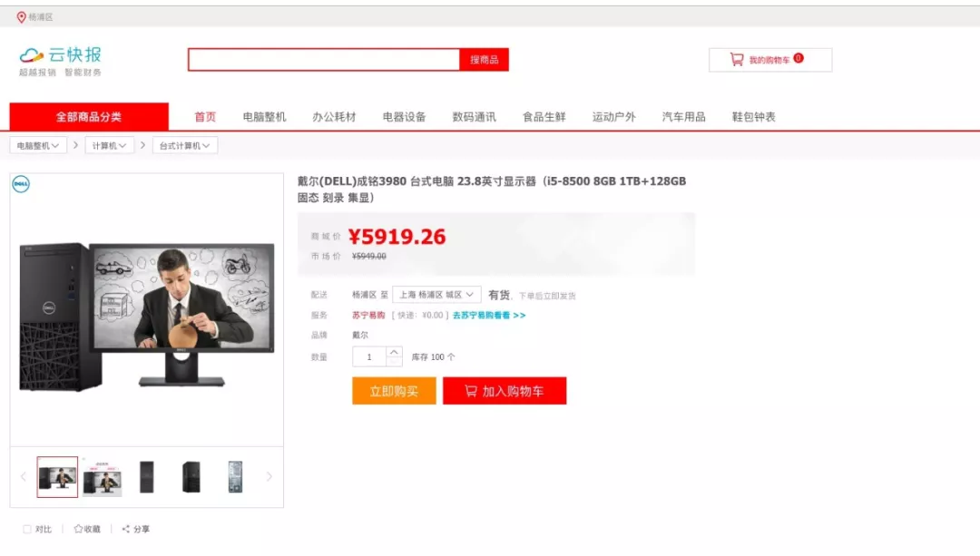This screenshot has height=556, width=980.
Task: Click the location pin icon beside 杨浦区
Action: pyautogui.click(x=21, y=17)
